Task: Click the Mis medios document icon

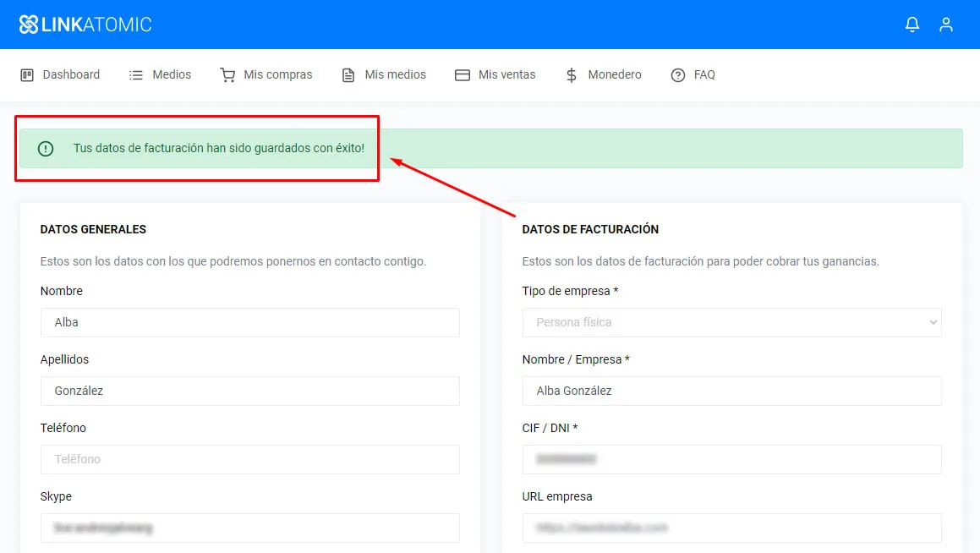Action: point(348,75)
